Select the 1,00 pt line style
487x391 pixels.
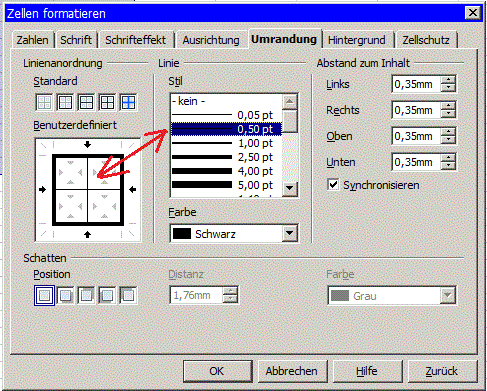(x=226, y=143)
